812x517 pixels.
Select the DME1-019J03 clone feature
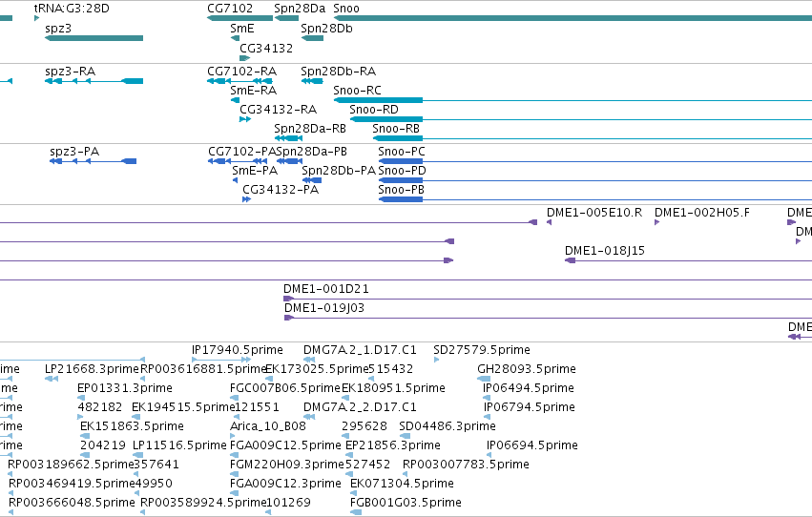549,319
